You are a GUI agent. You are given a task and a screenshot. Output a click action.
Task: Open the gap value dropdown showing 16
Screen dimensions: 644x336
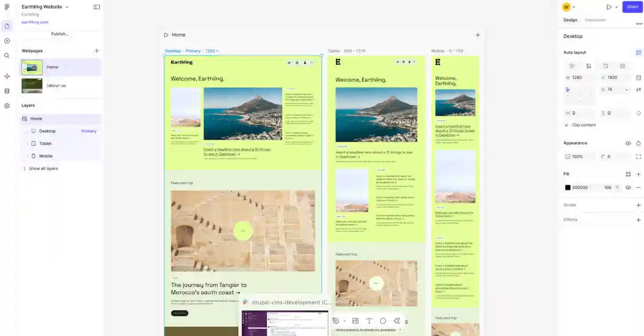626,89
